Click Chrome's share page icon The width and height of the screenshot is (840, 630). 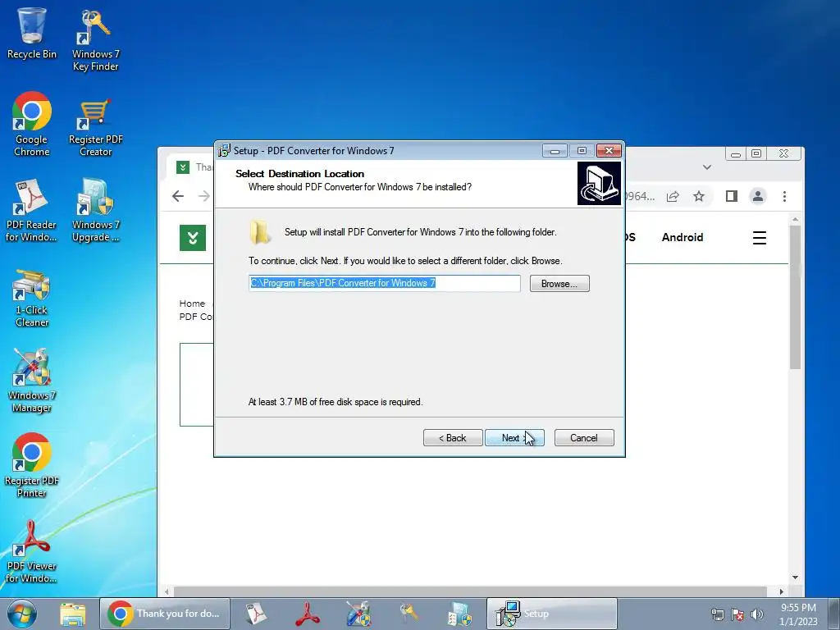coord(673,196)
